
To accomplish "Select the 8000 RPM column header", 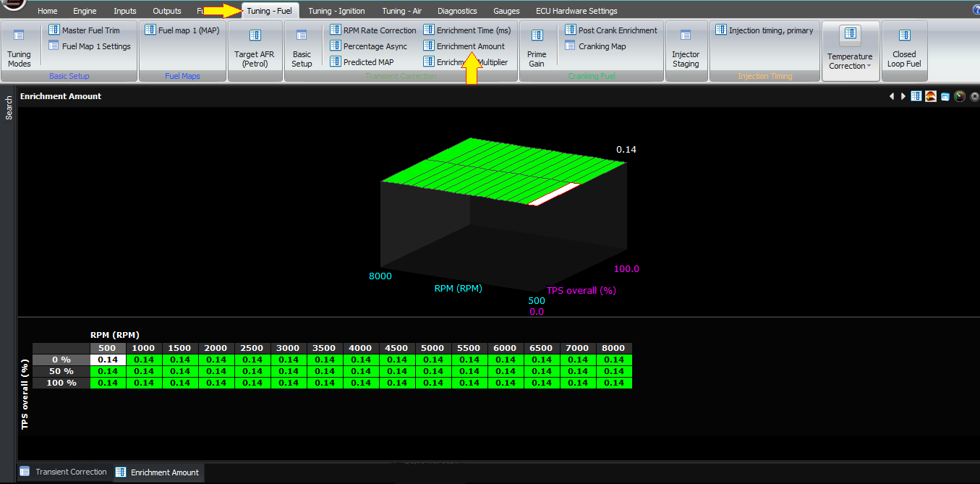I will coord(614,348).
